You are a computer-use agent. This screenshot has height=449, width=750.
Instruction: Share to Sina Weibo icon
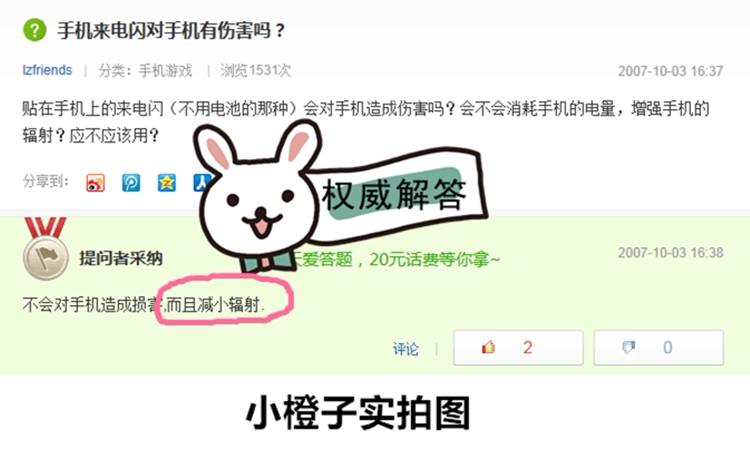(x=95, y=183)
